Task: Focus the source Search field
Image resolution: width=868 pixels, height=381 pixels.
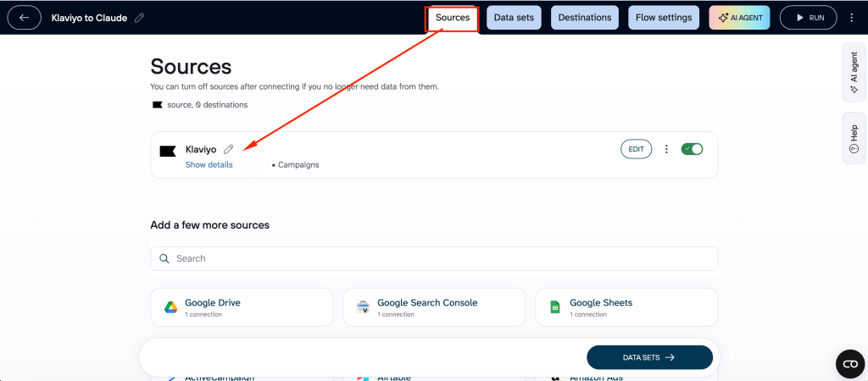Action: (434, 258)
